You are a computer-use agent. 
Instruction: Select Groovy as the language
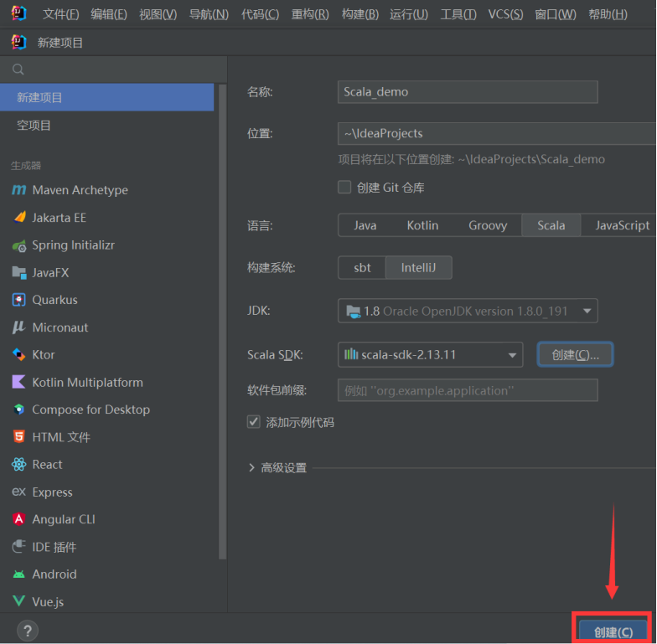pyautogui.click(x=488, y=225)
